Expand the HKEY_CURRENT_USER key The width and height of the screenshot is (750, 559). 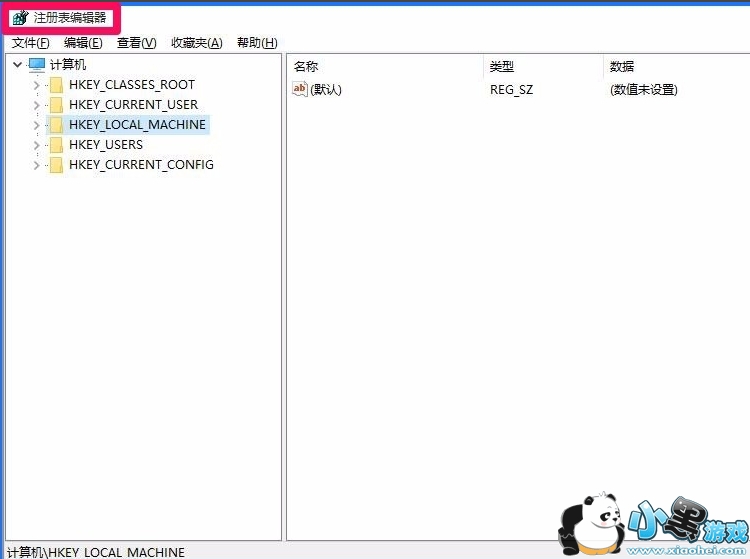(36, 105)
